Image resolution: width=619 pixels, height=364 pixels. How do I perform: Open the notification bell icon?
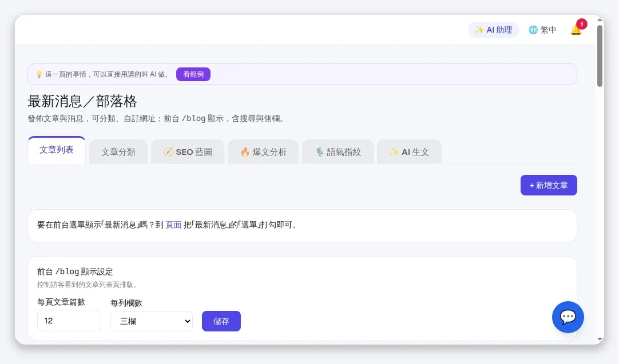tap(576, 30)
